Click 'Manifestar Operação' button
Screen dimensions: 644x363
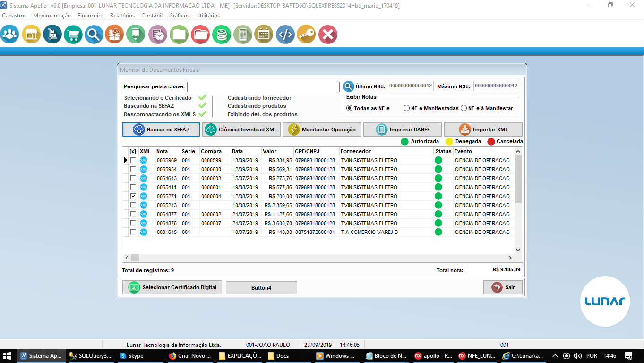pyautogui.click(x=322, y=130)
